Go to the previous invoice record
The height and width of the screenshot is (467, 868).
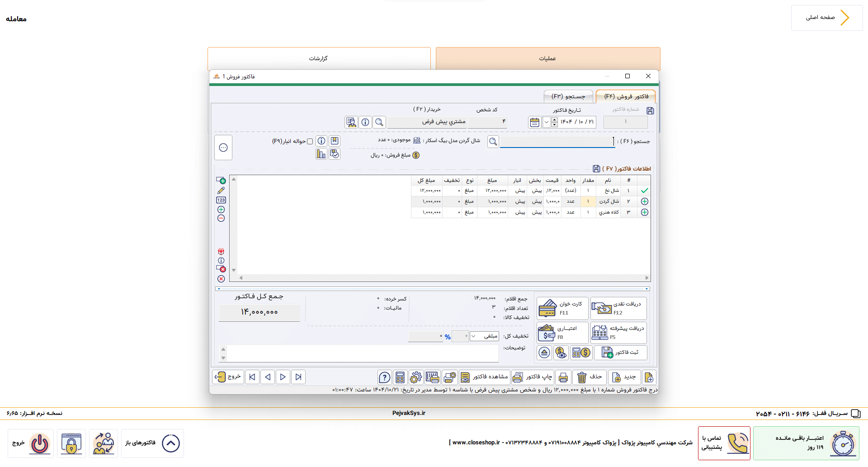[x=268, y=377]
